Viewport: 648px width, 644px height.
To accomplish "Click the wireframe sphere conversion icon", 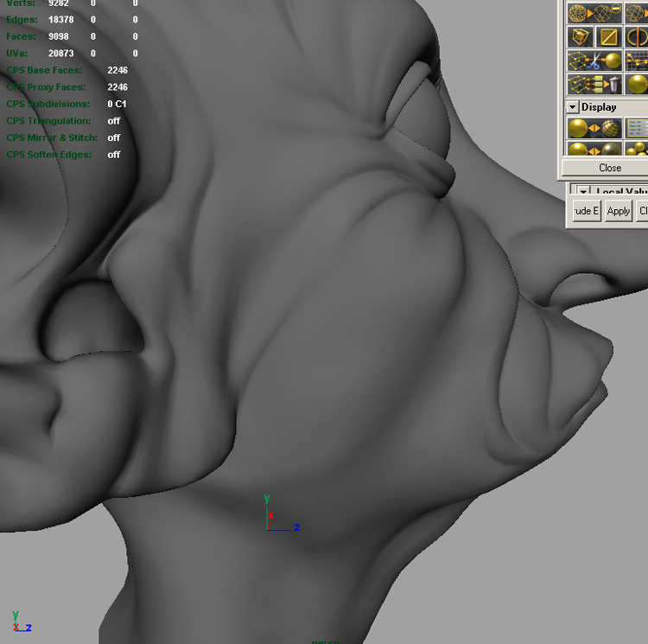I will point(594,13).
